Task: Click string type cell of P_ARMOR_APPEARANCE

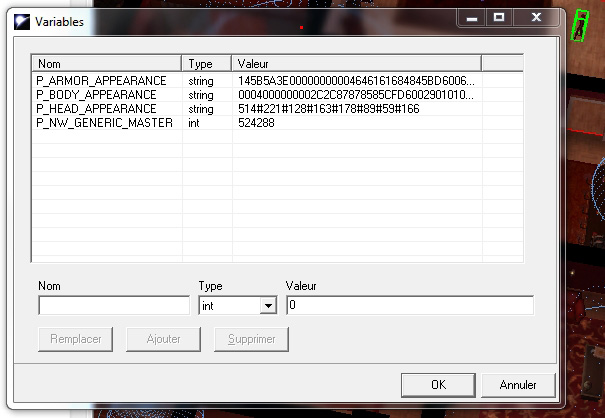Action: tap(201, 81)
